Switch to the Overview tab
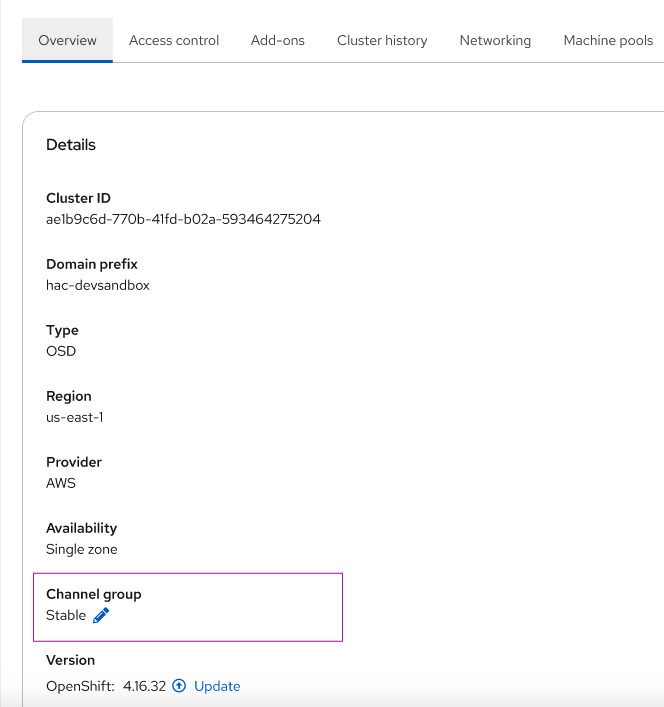 [67, 40]
